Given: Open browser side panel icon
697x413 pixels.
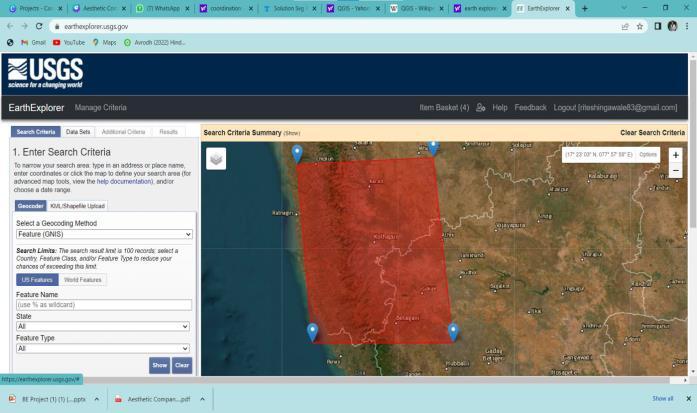Looking at the screenshot, I should 658,27.
